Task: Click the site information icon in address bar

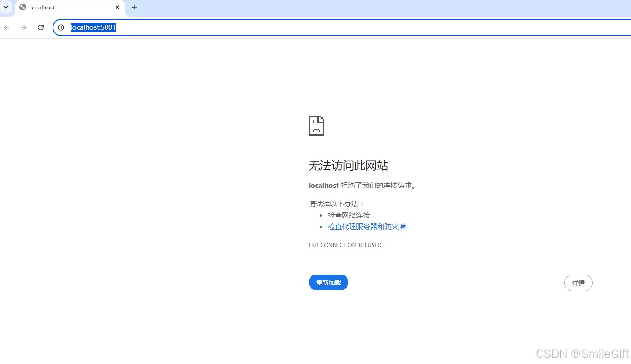Action: 61,27
